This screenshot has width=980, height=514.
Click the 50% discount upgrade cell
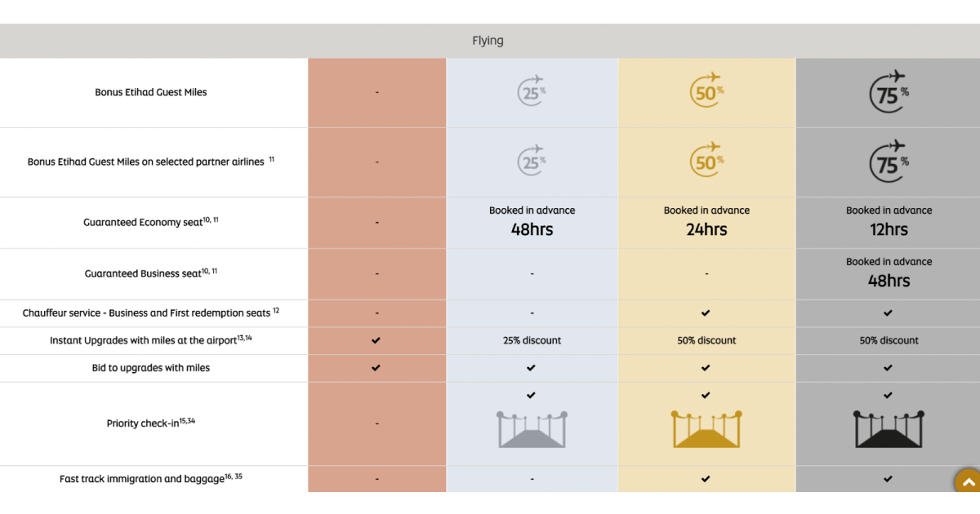click(706, 340)
